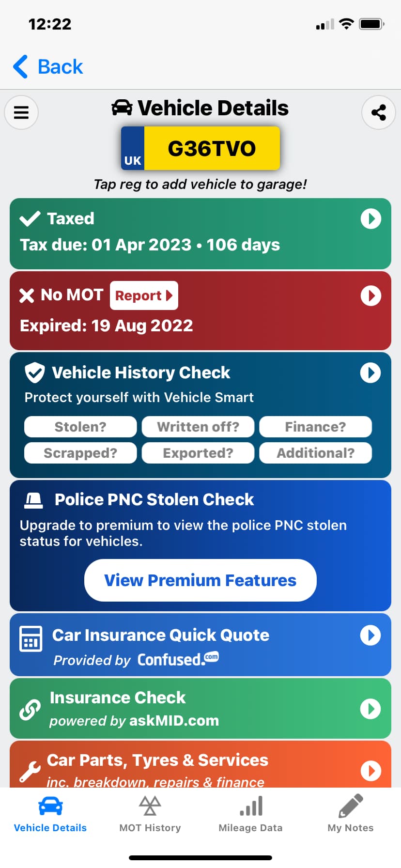This screenshot has height=868, width=401.
Task: Expand the Vehicle History Check arrow
Action: pos(370,373)
